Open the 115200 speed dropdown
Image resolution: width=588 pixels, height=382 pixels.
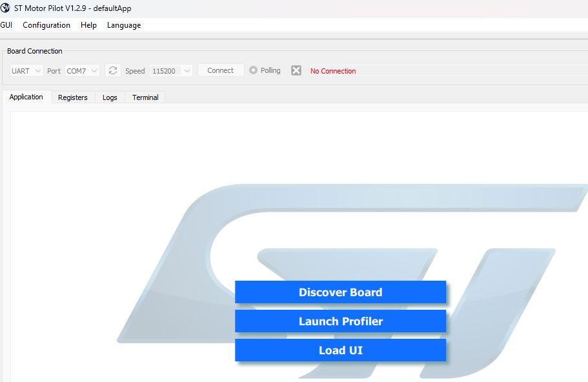[171, 70]
